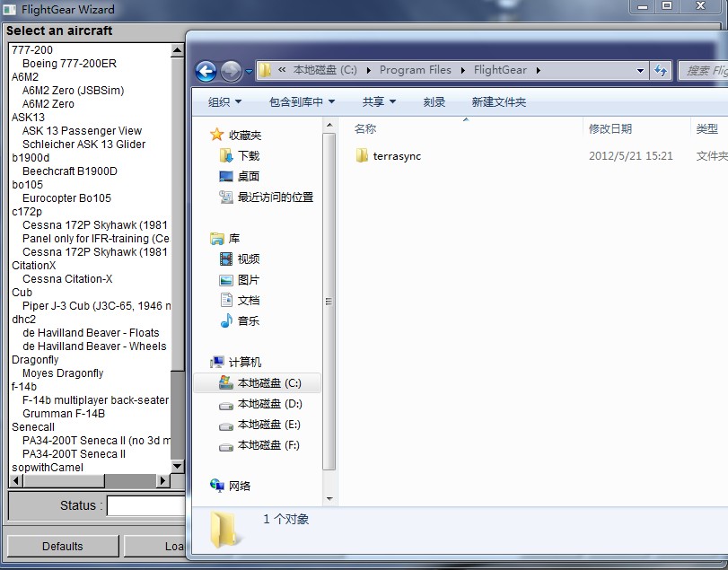Select Schleicher ASK 13 Glider
This screenshot has height=570, width=728.
[83, 144]
